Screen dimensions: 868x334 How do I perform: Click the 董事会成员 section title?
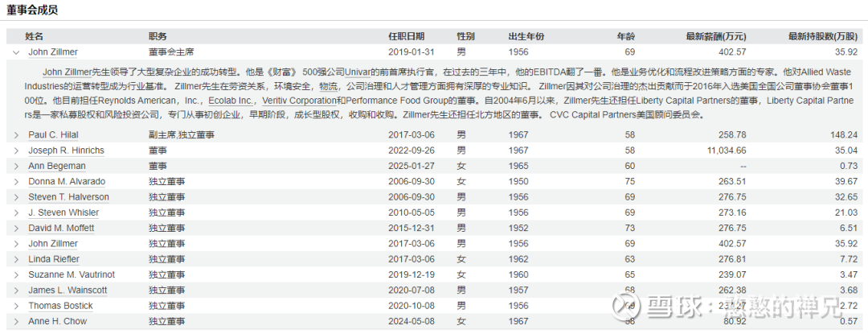32,10
